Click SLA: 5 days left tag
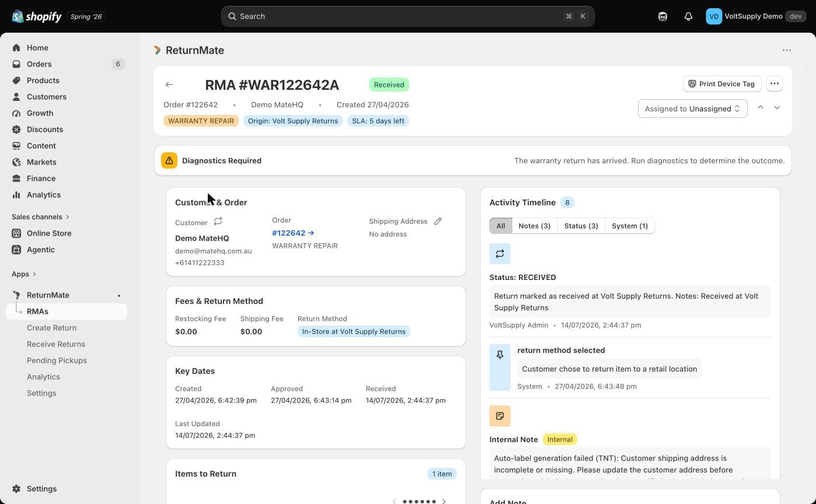The width and height of the screenshot is (816, 504). (378, 121)
